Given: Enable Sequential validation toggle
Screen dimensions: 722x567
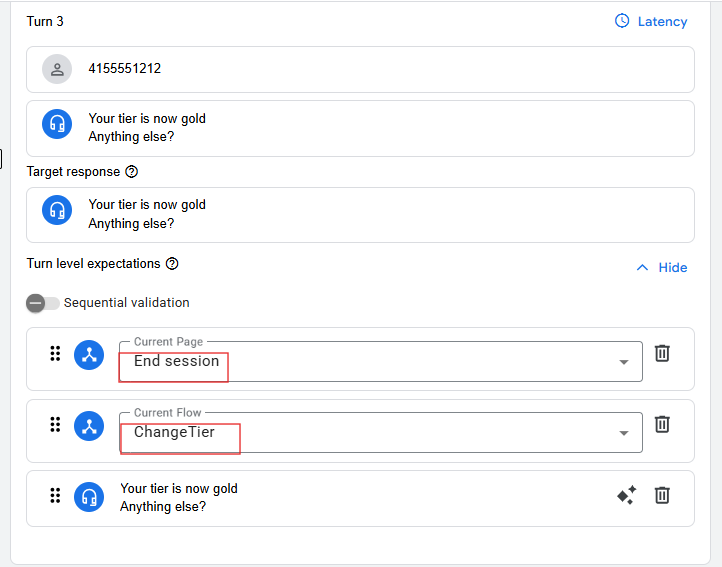Looking at the screenshot, I should pyautogui.click(x=43, y=303).
